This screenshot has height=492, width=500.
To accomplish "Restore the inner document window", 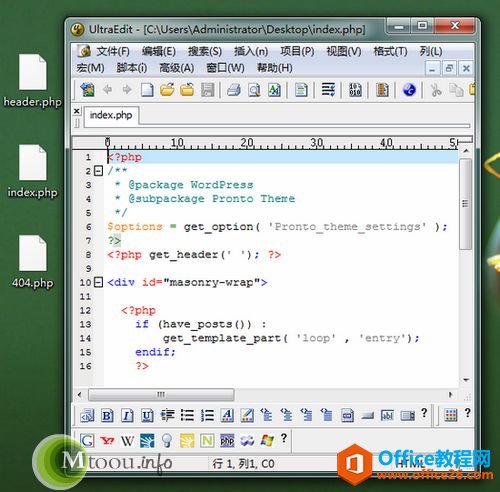I will [x=449, y=68].
